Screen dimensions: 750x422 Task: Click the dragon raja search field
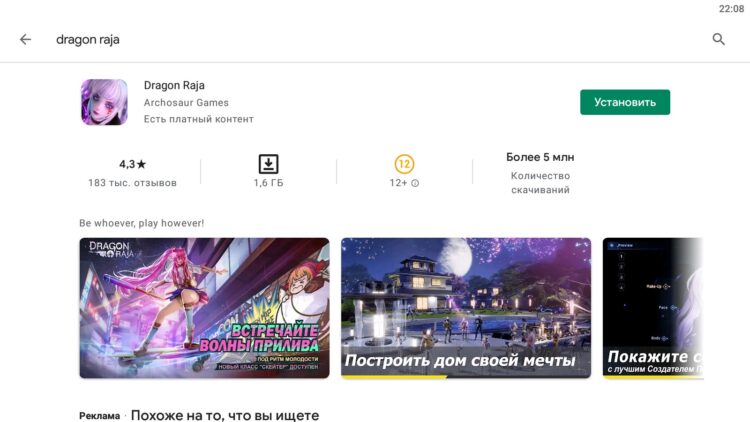88,39
